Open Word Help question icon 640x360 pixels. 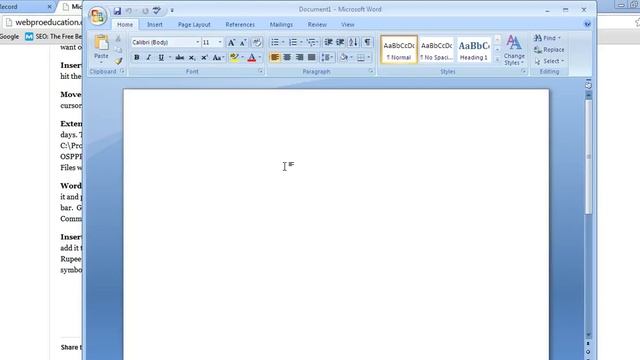pos(587,24)
